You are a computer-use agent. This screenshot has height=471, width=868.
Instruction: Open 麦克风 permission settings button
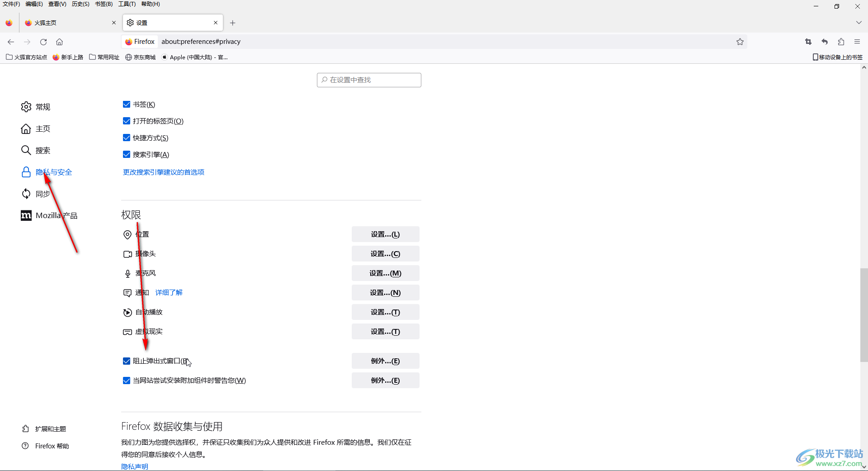[x=386, y=273]
